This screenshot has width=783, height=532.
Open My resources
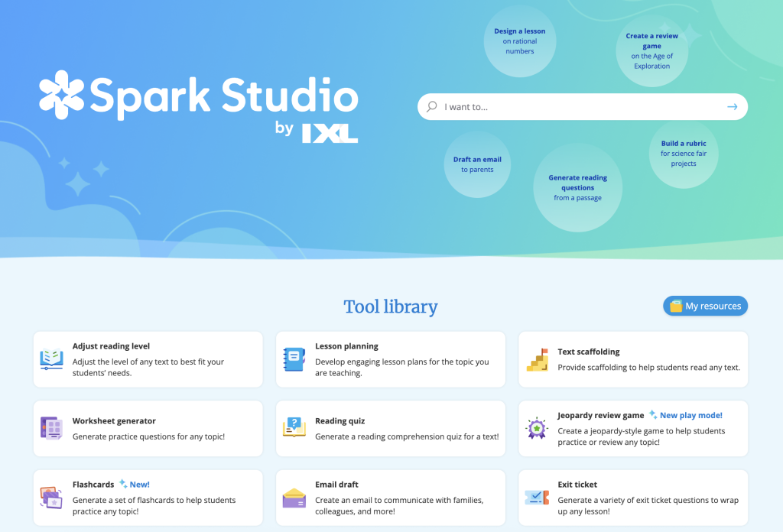pyautogui.click(x=705, y=306)
